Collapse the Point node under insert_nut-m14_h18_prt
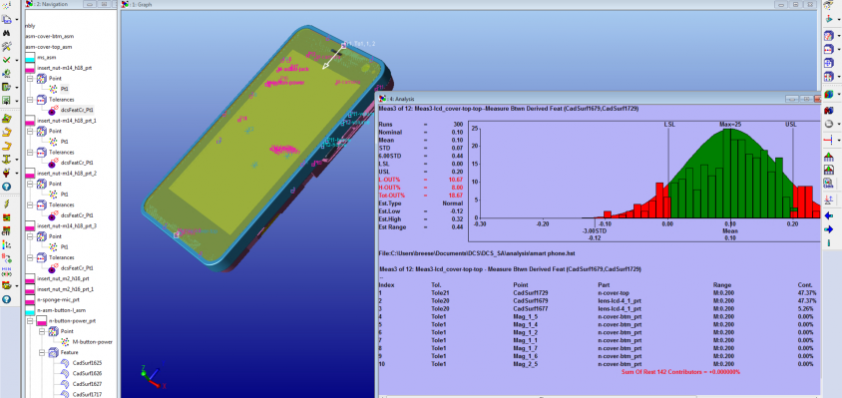Image resolution: width=842 pixels, height=398 pixels. 30,78
